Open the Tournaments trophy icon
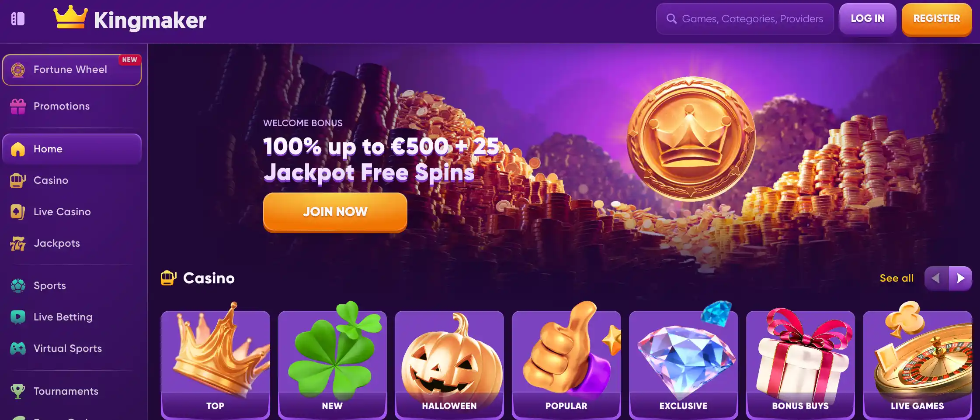Image resolution: width=980 pixels, height=420 pixels. point(18,391)
